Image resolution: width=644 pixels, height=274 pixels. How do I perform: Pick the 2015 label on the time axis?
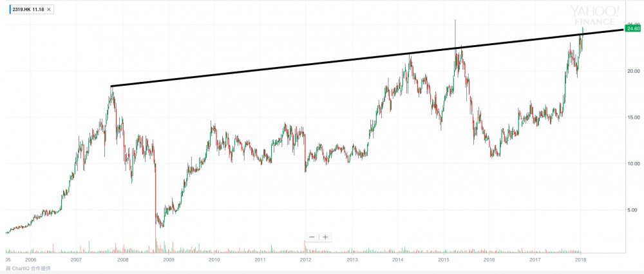coord(443,260)
